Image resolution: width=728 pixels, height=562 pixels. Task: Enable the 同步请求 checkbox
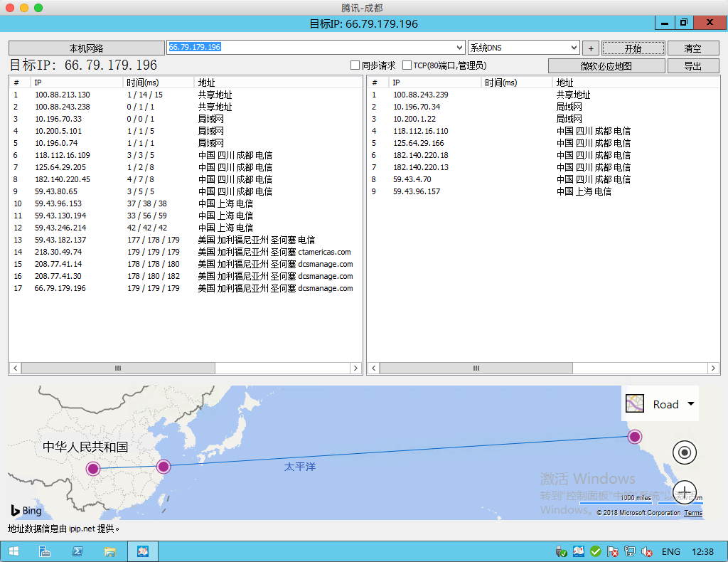coord(355,65)
